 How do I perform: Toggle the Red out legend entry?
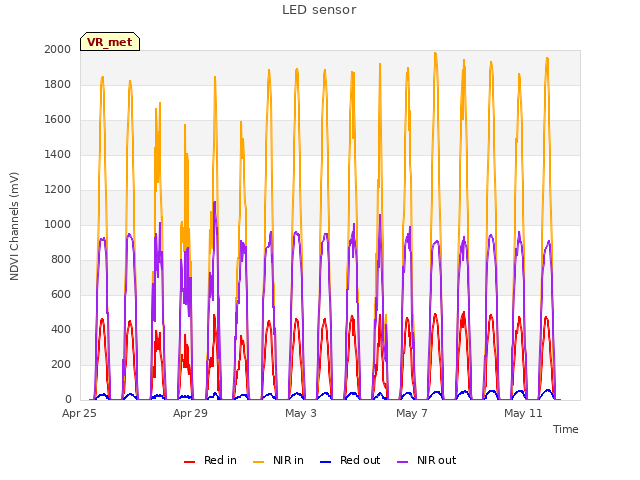click(x=350, y=460)
